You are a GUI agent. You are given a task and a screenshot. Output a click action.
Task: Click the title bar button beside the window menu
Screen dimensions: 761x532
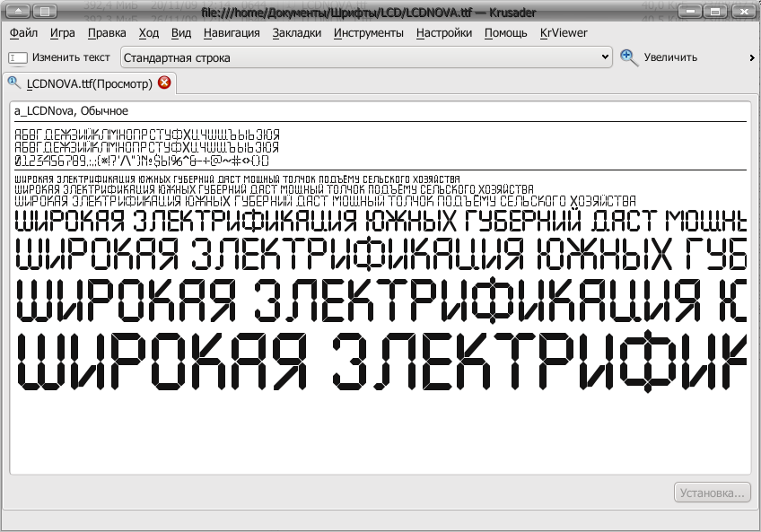point(45,11)
